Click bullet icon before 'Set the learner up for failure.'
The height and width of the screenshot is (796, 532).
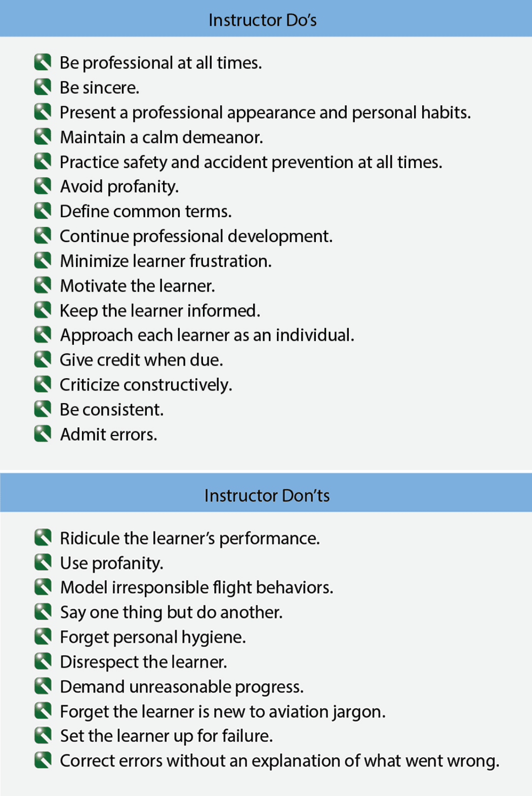click(x=43, y=735)
